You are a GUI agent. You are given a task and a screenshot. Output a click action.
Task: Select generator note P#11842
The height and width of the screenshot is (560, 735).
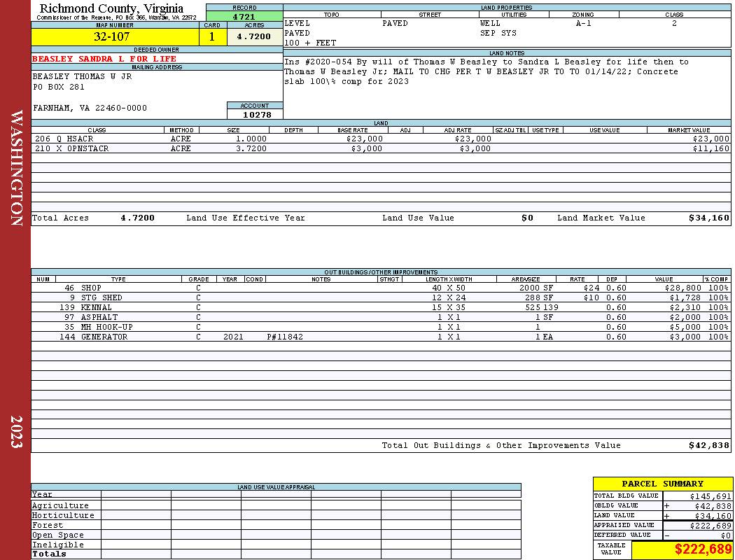tap(285, 337)
